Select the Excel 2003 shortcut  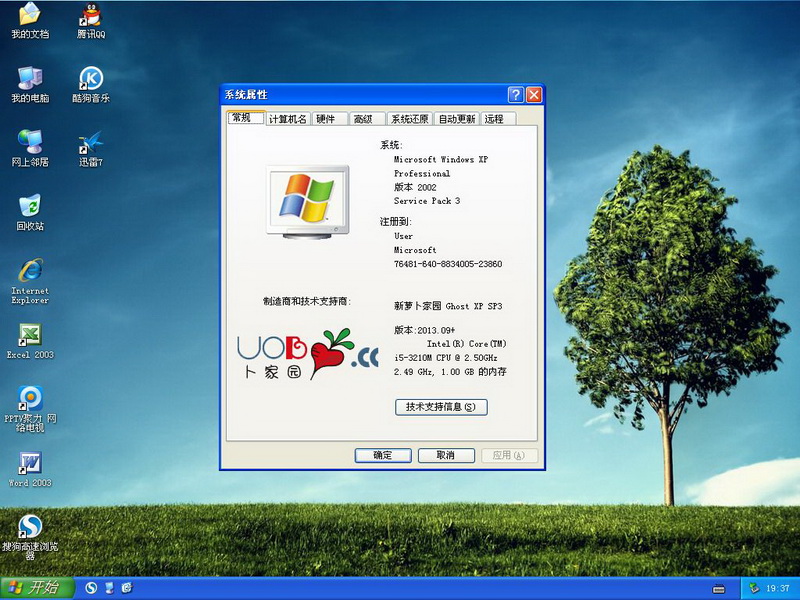click(x=30, y=336)
